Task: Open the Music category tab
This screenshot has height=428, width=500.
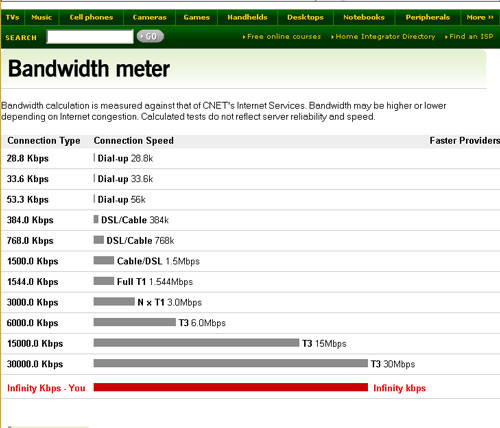Action: [x=42, y=17]
